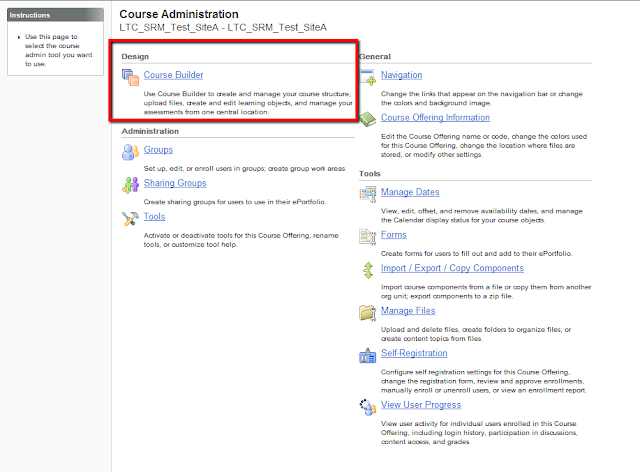This screenshot has height=472, width=640.
Task: Click the Manage Dates calendar icon
Action: point(368,194)
